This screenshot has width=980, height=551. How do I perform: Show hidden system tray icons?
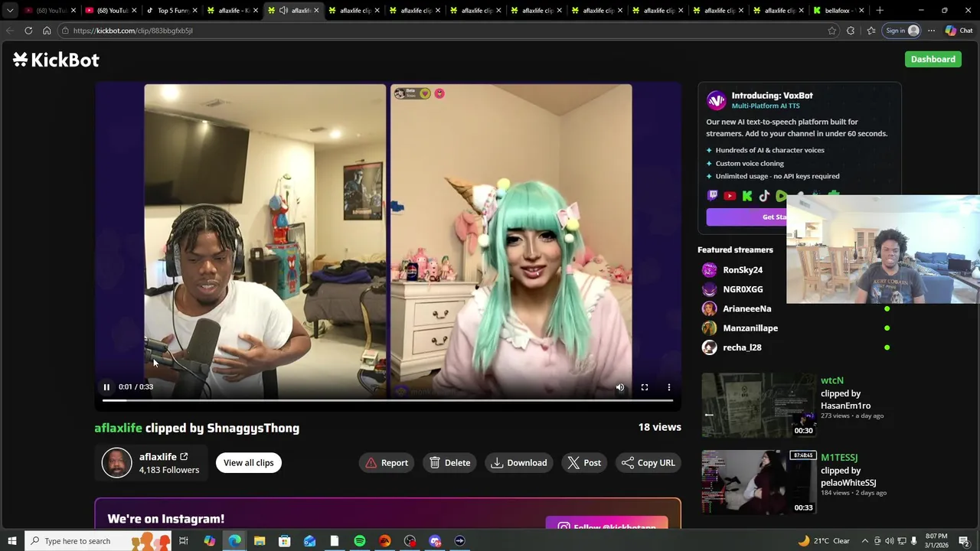click(865, 541)
